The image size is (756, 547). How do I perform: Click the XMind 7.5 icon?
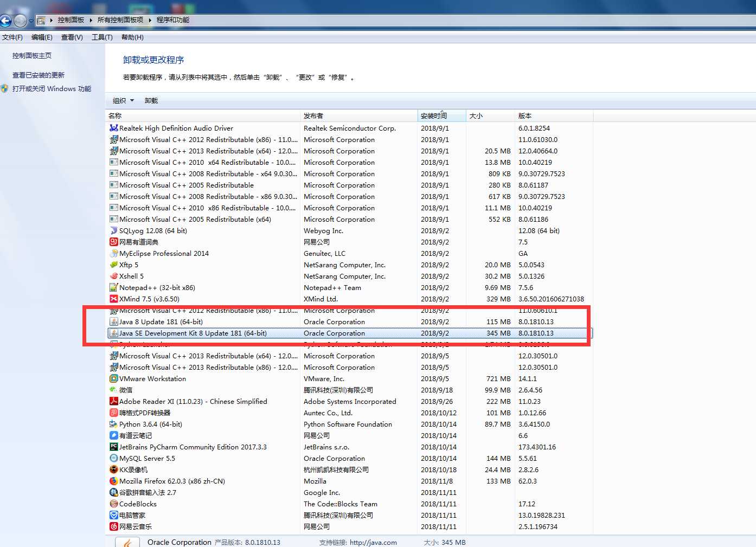pos(114,299)
